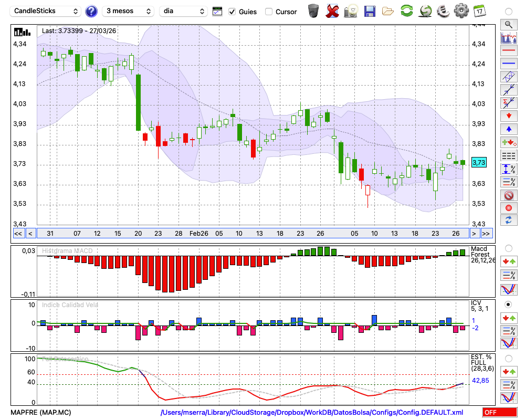This screenshot has width=525, height=420.
Task: Click the << fast scroll back button
Action: tap(18, 234)
